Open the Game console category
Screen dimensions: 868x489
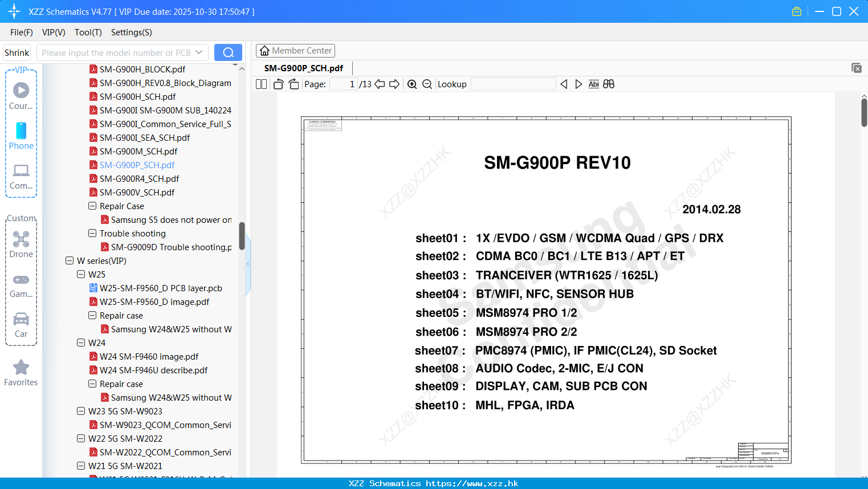point(21,286)
